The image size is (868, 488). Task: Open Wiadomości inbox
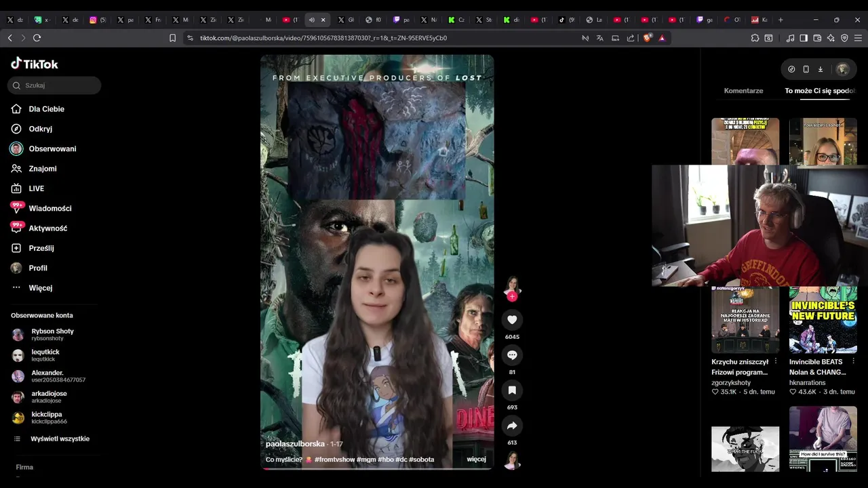(x=50, y=208)
